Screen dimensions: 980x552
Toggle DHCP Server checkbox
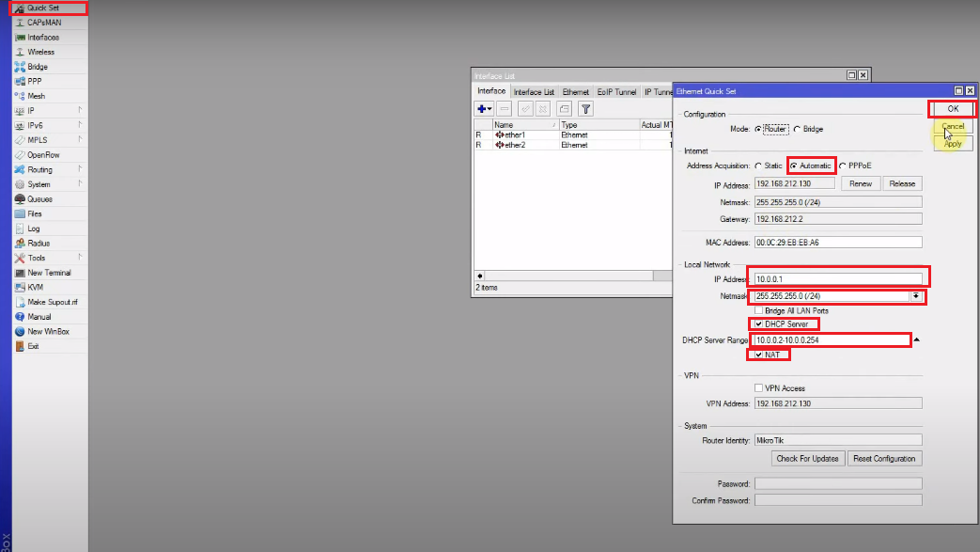[x=759, y=324]
